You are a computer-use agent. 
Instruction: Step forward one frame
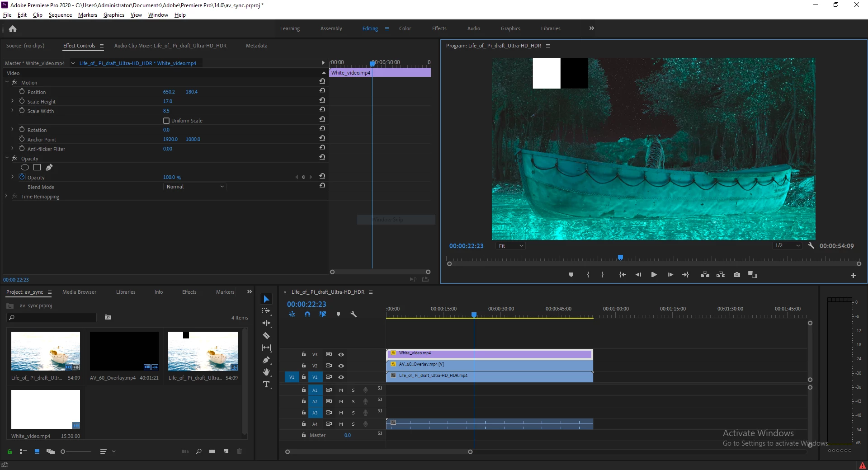coord(670,275)
